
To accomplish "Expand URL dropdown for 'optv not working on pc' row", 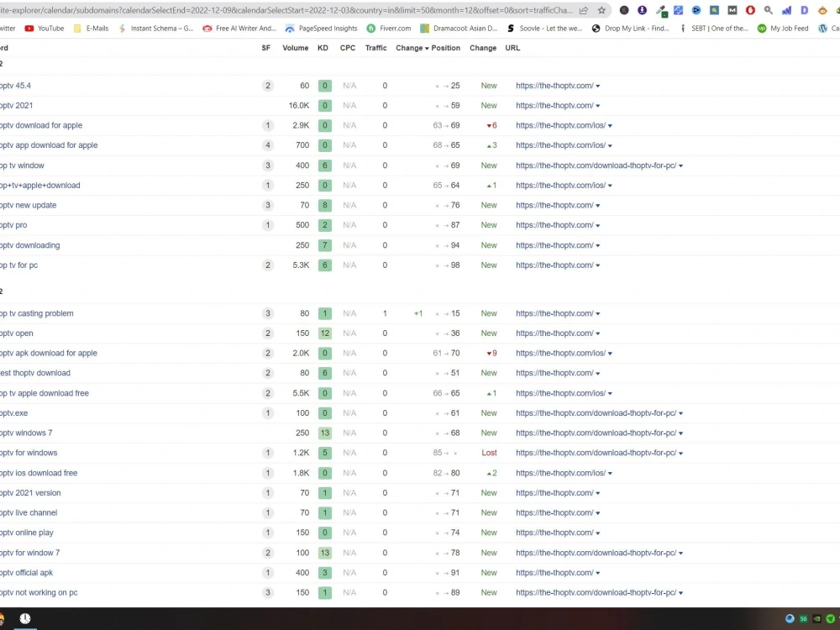I will coord(681,593).
